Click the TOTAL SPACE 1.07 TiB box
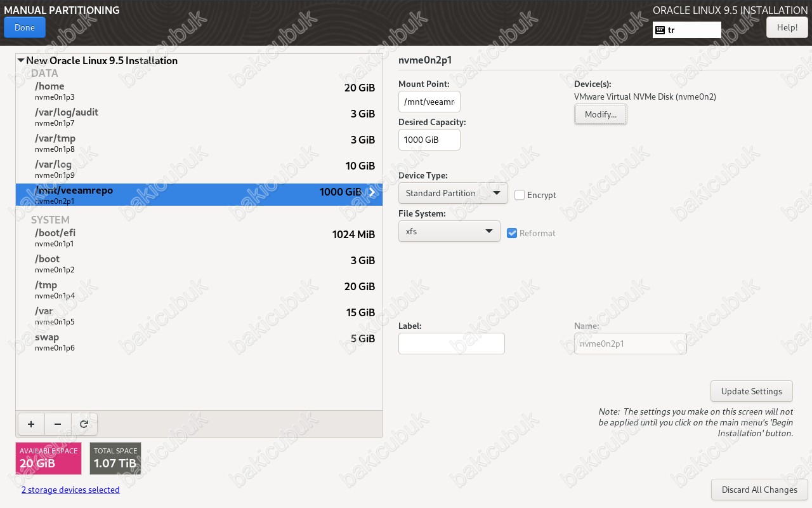The image size is (812, 508). (115, 458)
